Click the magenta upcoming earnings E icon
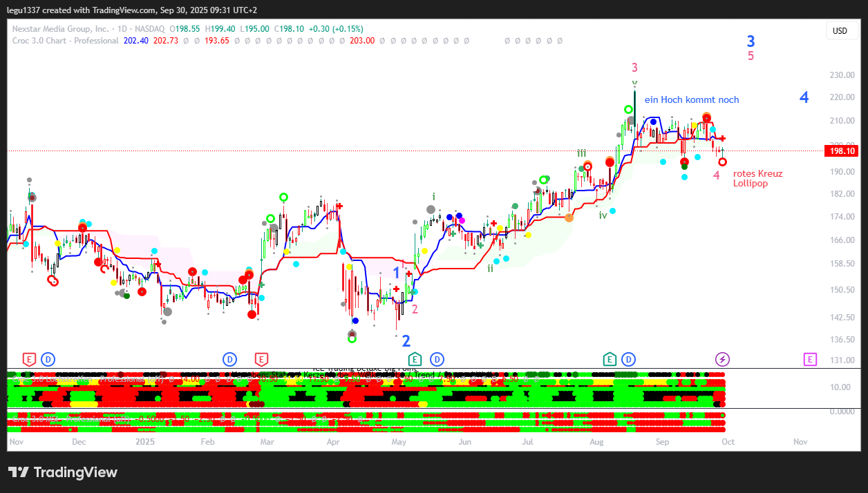Viewport: 868px width, 493px height. [811, 359]
